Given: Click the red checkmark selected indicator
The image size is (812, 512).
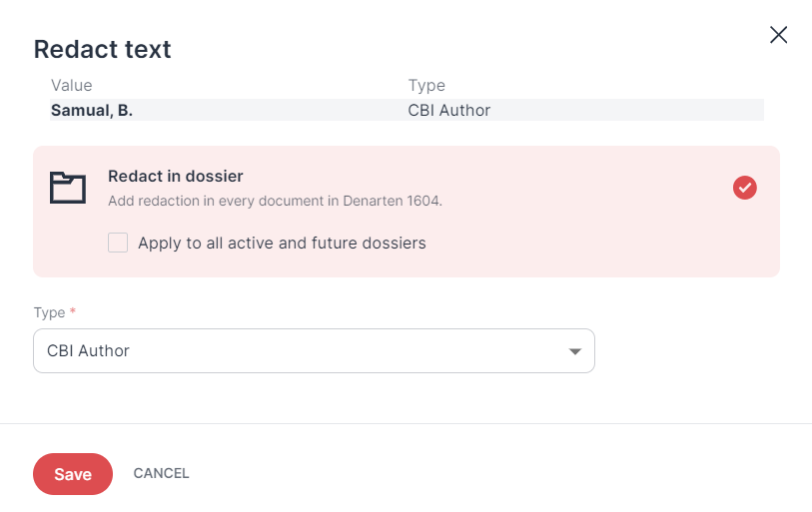Looking at the screenshot, I should point(745,188).
